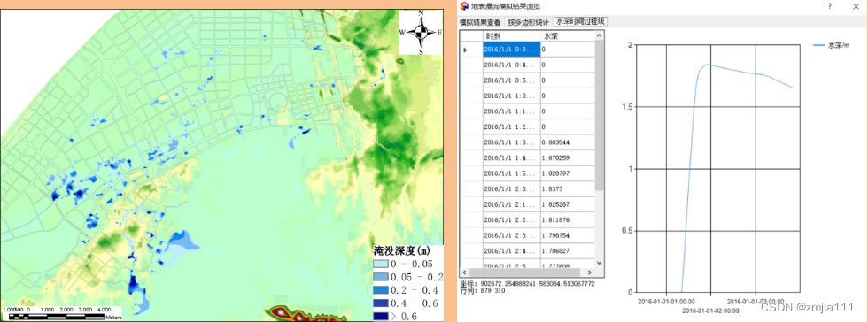Switch to the 模拟结果查看 tab
This screenshot has height=322, width=868.
pos(480,22)
